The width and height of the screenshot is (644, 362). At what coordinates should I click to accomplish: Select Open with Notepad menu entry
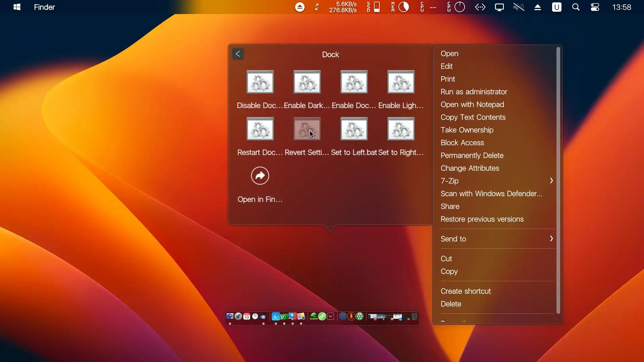(472, 105)
